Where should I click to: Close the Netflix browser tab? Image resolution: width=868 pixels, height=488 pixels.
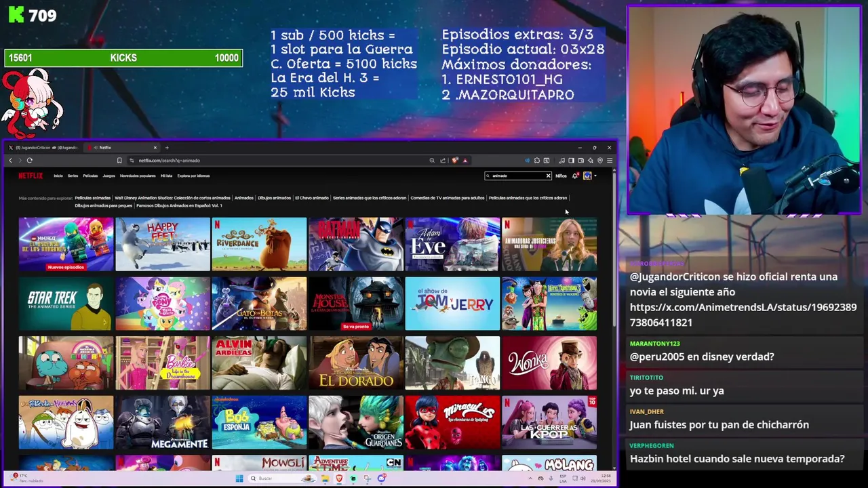(x=155, y=147)
